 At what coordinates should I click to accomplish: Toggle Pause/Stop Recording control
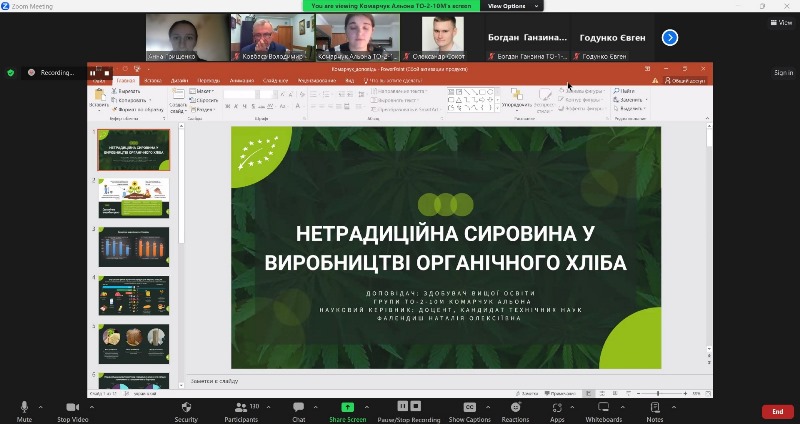(x=409, y=407)
